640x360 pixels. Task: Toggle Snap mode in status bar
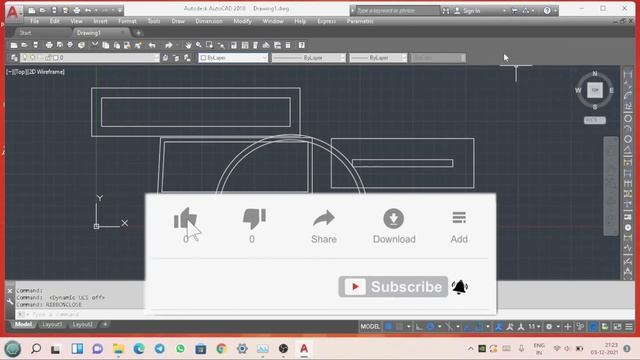coord(400,327)
